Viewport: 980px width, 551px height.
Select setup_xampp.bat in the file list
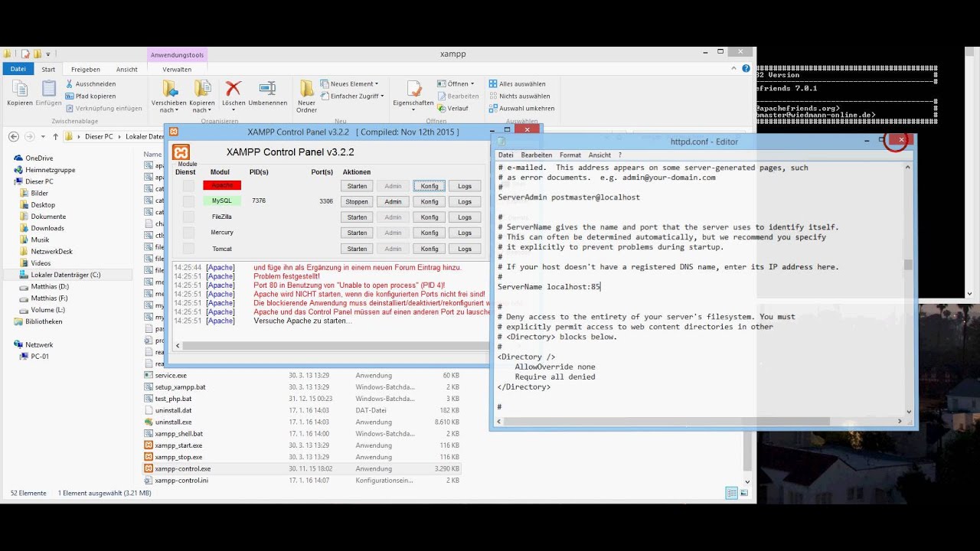pyautogui.click(x=180, y=387)
